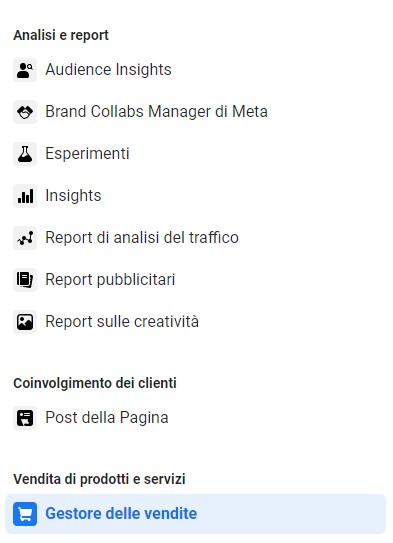The image size is (393, 543).
Task: Click the traffic analysis line graph icon
Action: [x=25, y=238]
